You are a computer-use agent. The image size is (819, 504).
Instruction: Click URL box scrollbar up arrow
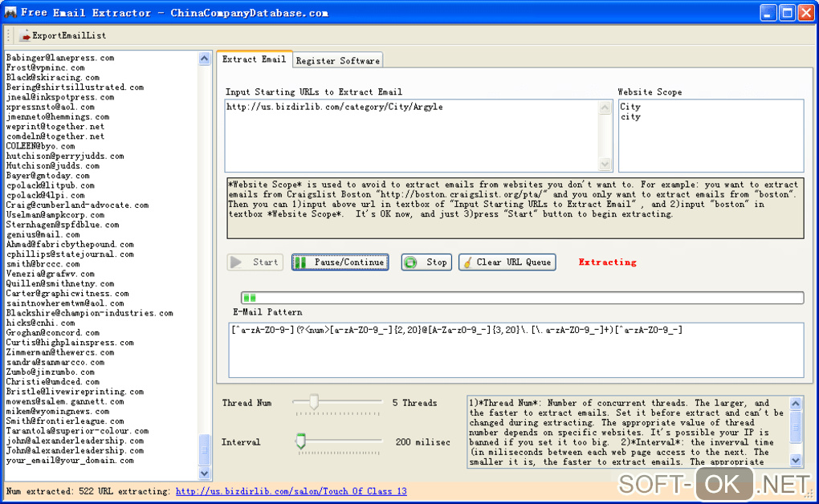pyautogui.click(x=605, y=108)
